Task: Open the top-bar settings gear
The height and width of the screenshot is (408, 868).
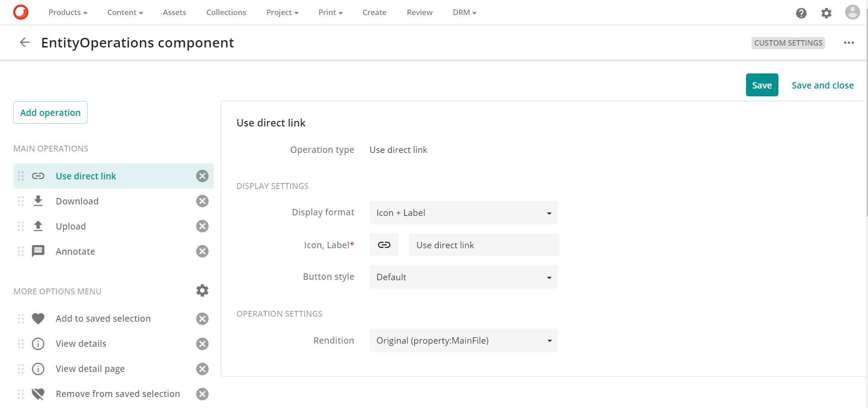Action: pos(826,13)
